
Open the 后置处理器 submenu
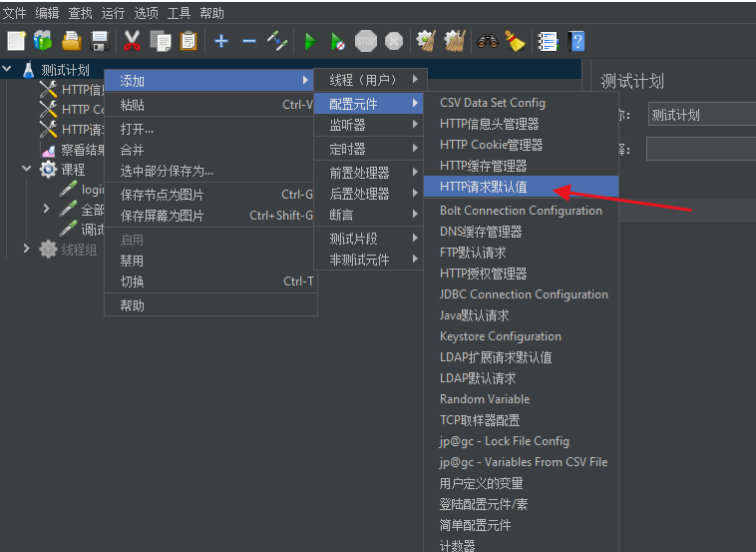point(368,194)
